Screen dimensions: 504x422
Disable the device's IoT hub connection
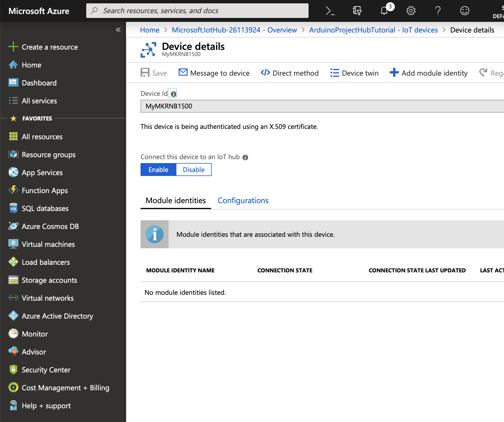(193, 170)
